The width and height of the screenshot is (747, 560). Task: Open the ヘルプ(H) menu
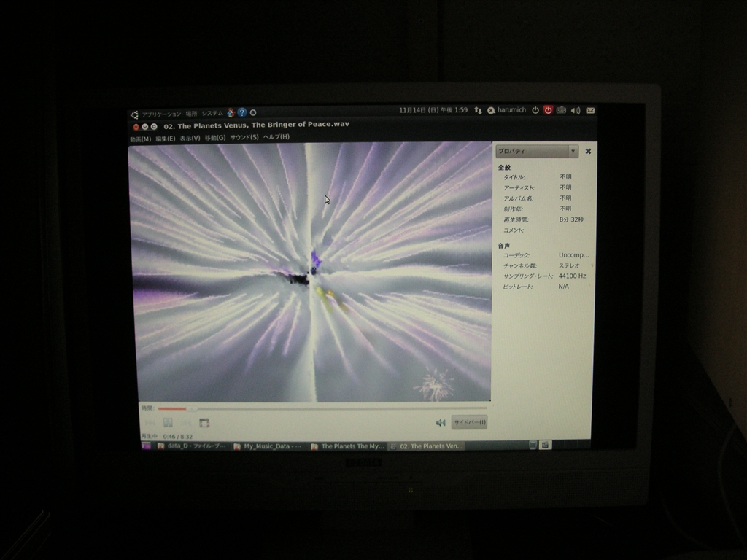click(x=276, y=136)
